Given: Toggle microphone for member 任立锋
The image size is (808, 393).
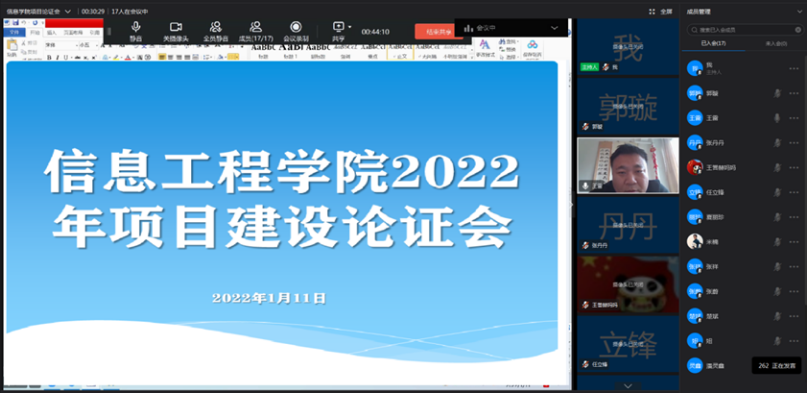Looking at the screenshot, I should pos(777,192).
